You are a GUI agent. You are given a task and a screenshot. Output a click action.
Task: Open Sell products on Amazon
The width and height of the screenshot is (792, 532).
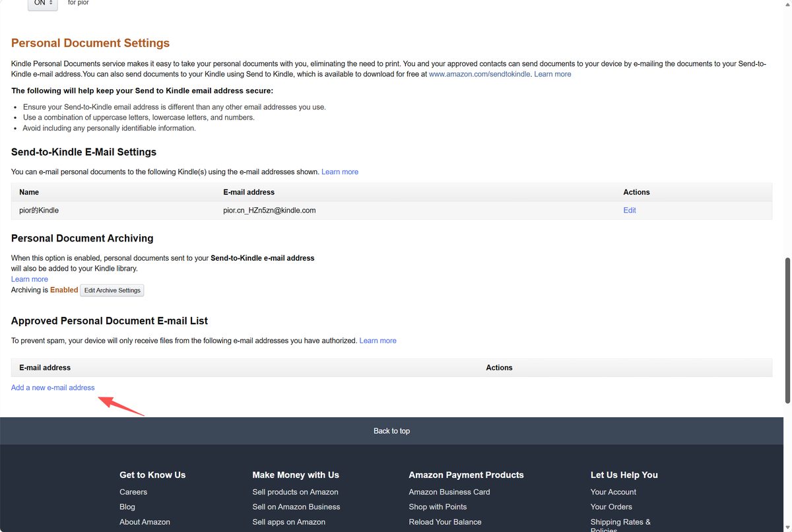295,492
